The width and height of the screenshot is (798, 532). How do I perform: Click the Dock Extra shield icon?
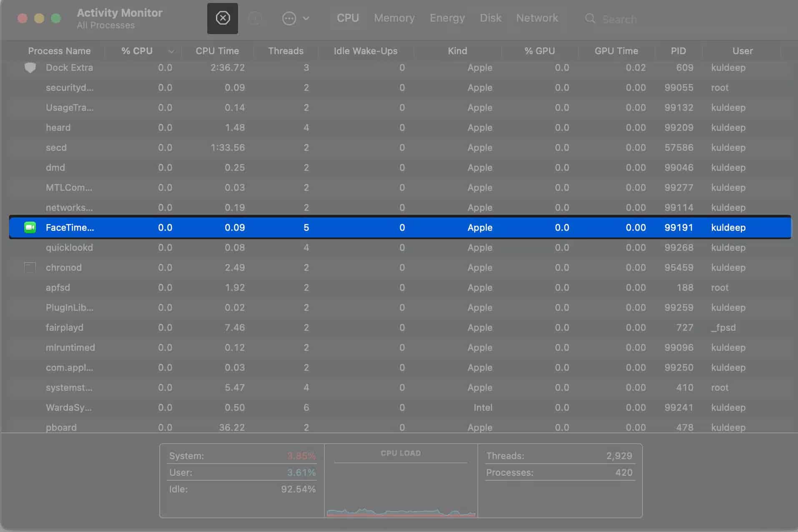click(30, 67)
